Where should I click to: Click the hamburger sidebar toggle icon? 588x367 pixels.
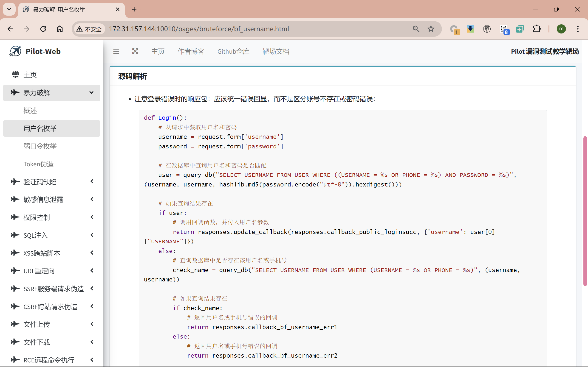coord(116,51)
